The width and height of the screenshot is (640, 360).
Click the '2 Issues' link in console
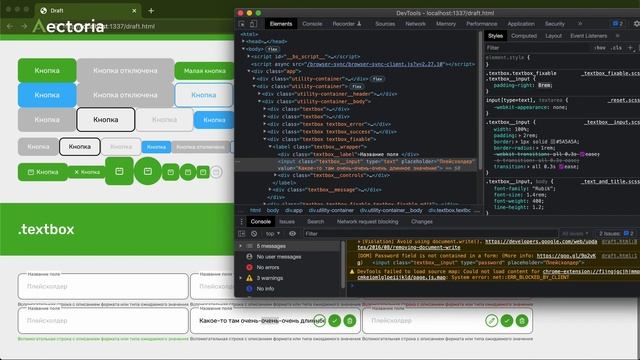(616, 234)
